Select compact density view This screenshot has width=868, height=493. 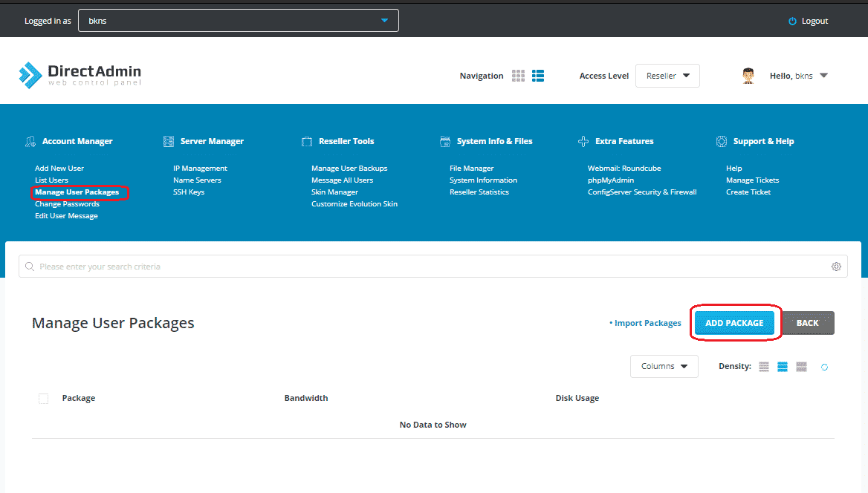[x=764, y=367]
